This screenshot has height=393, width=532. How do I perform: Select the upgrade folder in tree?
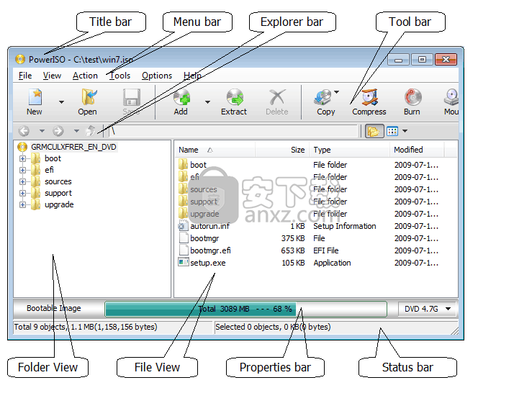[59, 204]
